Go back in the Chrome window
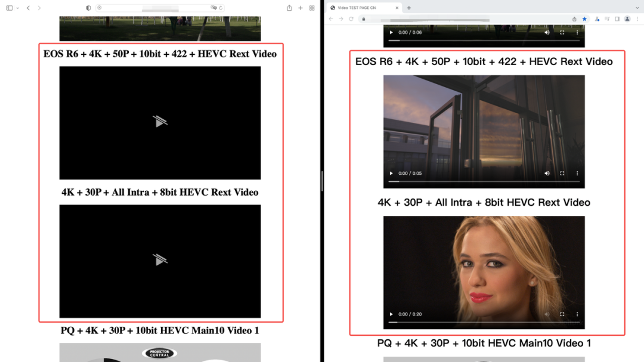This screenshot has width=644, height=362. 331,19
